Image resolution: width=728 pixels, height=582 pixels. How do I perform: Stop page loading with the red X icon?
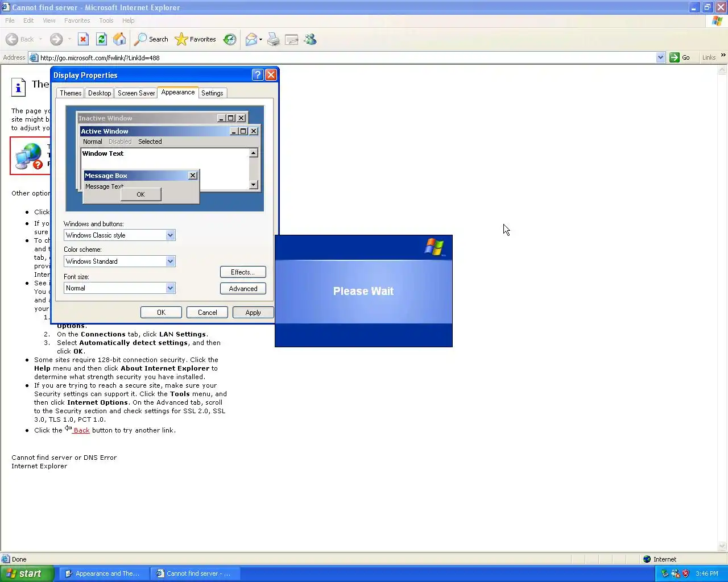(83, 39)
